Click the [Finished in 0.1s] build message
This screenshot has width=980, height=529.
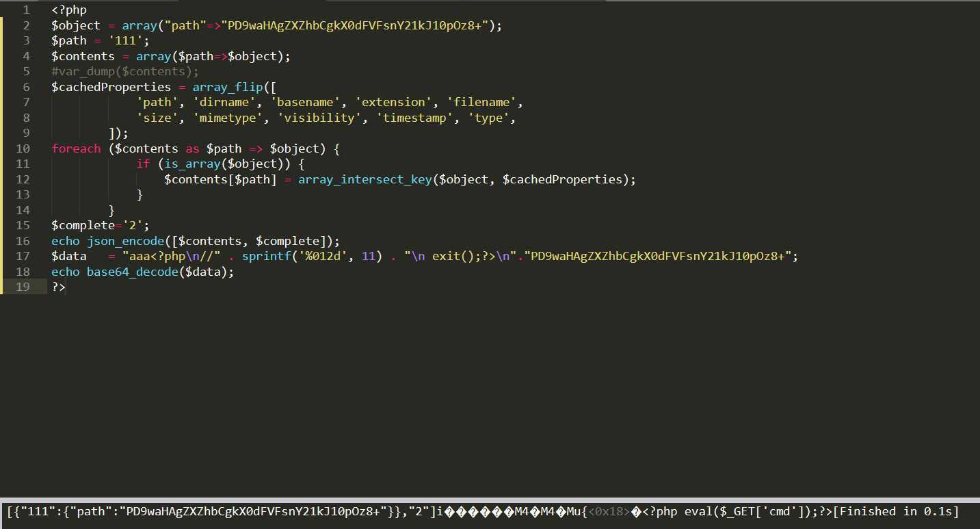(896, 511)
